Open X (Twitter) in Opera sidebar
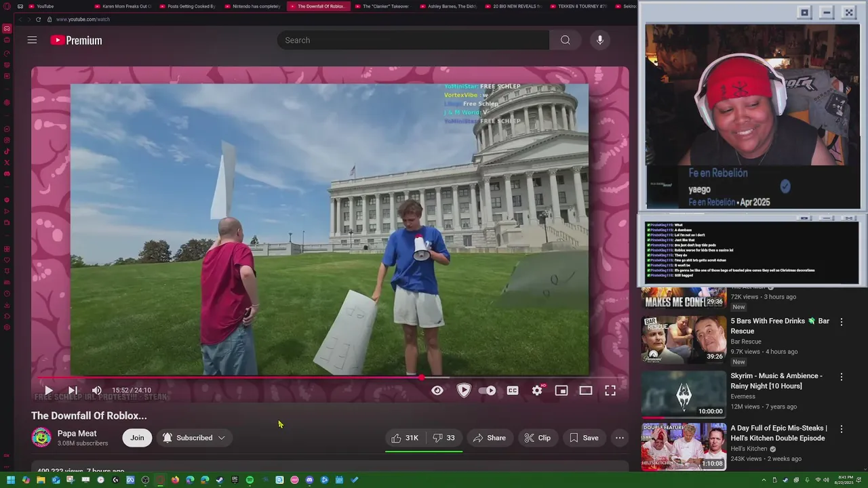Image resolution: width=868 pixels, height=488 pixels. tap(7, 163)
